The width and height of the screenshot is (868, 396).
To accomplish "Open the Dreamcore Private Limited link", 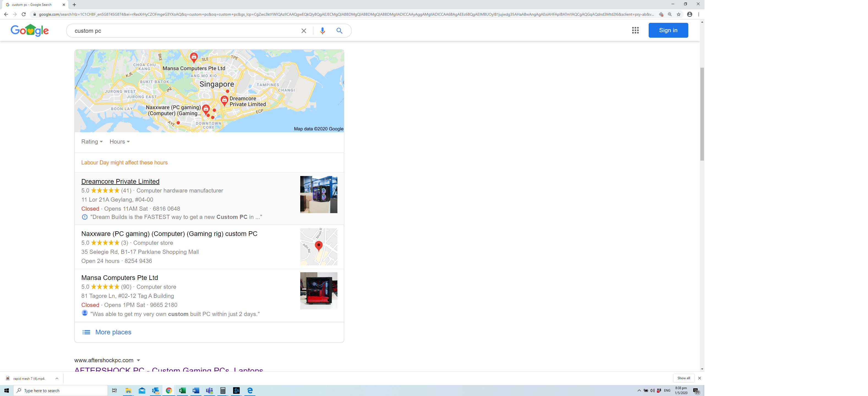I will click(x=120, y=181).
